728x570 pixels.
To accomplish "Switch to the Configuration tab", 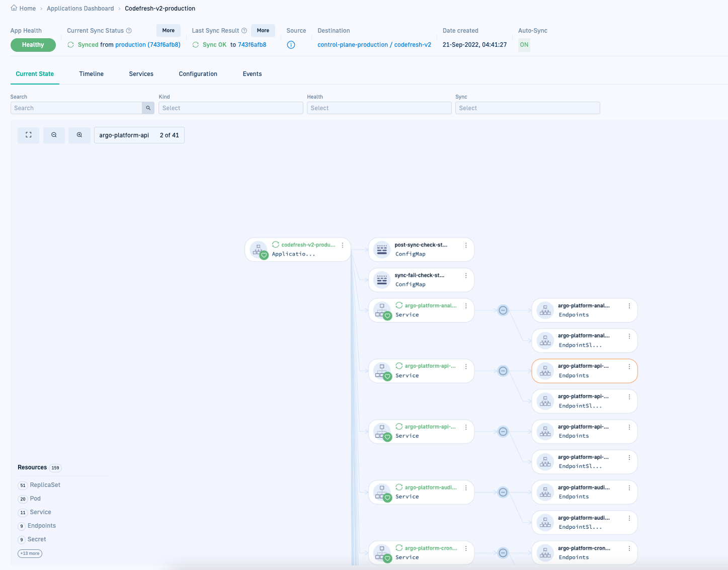I will point(198,74).
